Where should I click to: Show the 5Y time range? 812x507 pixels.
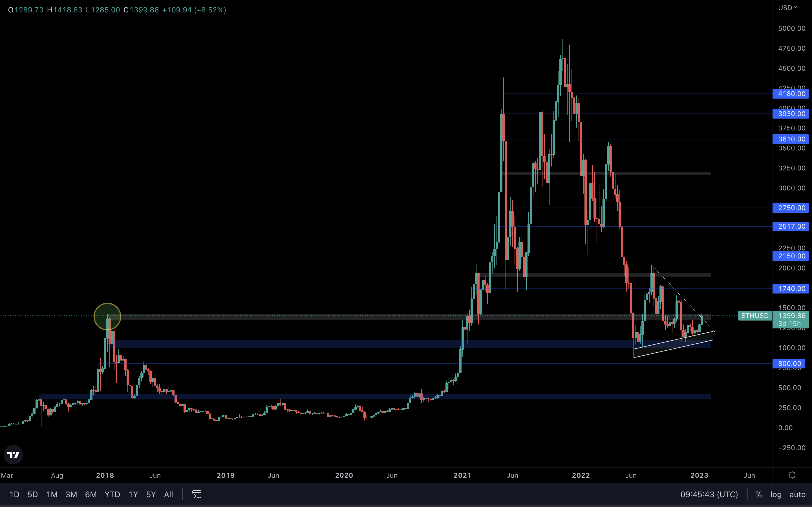[151, 494]
